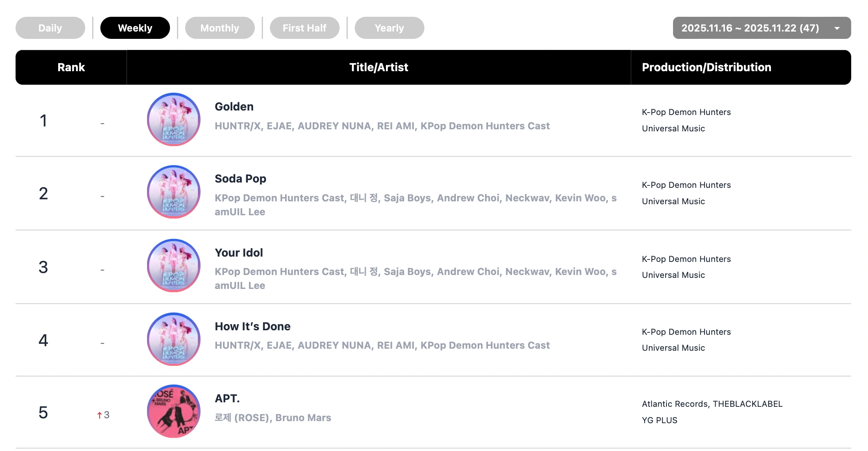Open How It's Done album artwork

[x=174, y=339]
